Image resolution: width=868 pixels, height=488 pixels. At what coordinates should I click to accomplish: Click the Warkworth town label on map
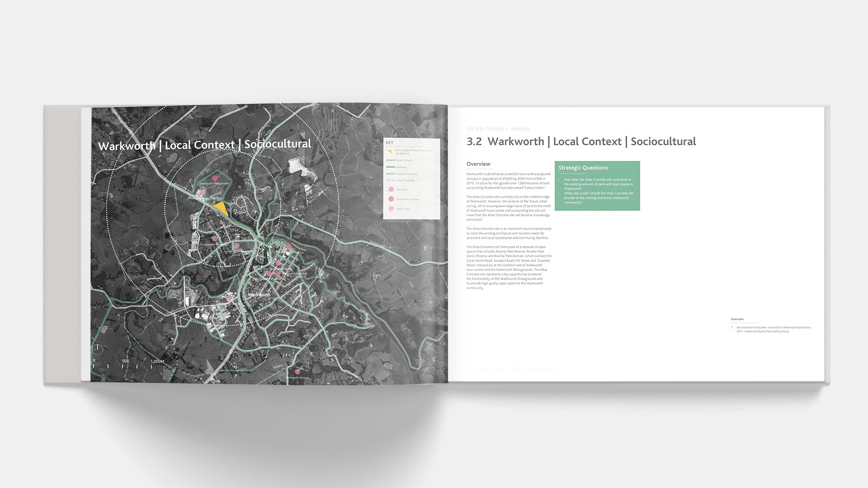(259, 294)
